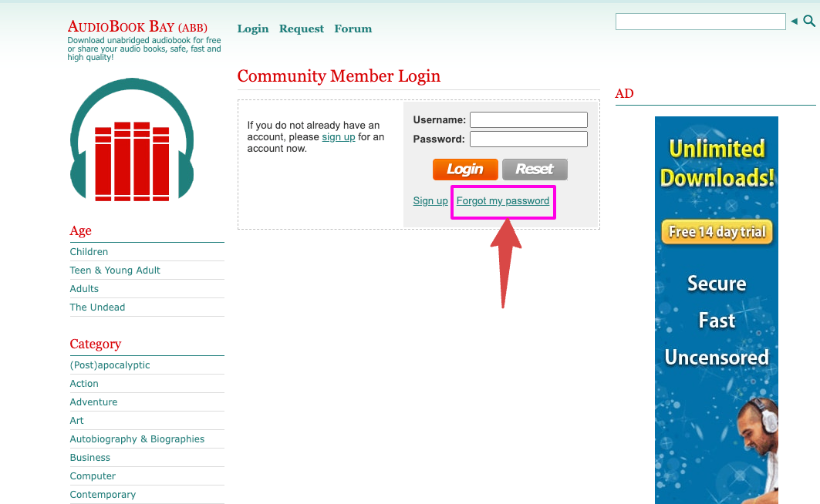The height and width of the screenshot is (504, 820).
Task: Click the gray Reset button
Action: tap(535, 170)
